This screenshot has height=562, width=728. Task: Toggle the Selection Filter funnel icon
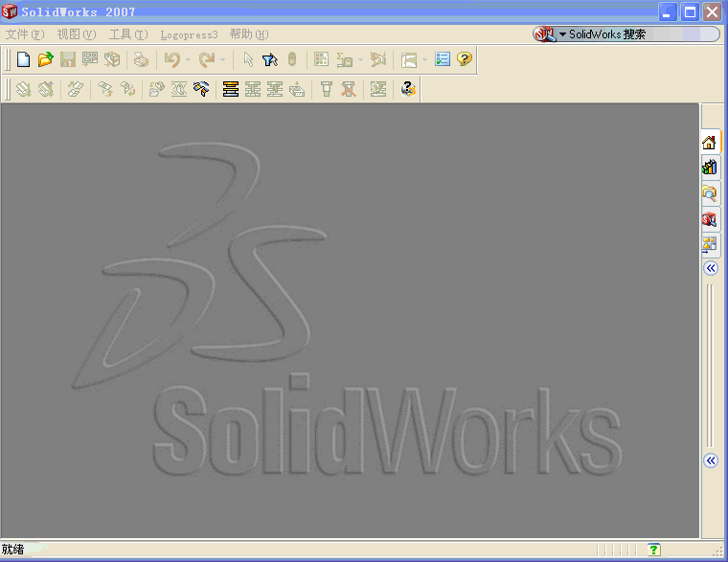(x=270, y=59)
